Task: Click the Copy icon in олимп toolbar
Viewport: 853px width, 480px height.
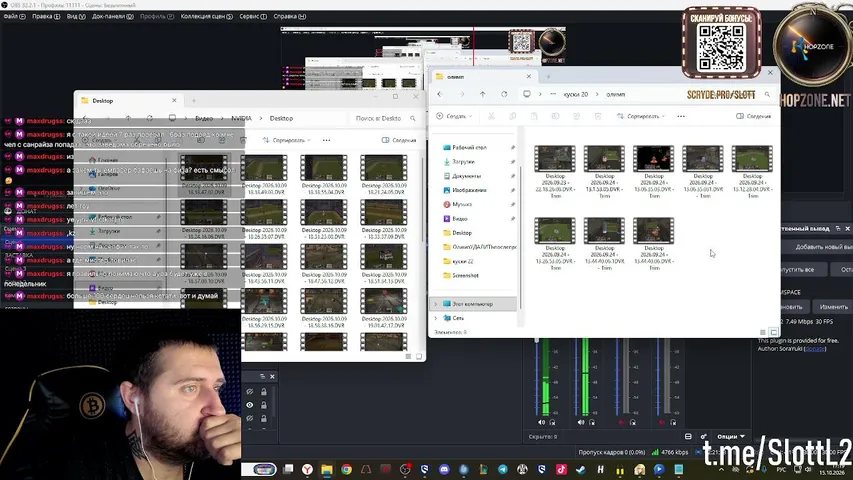Action: pos(512,116)
